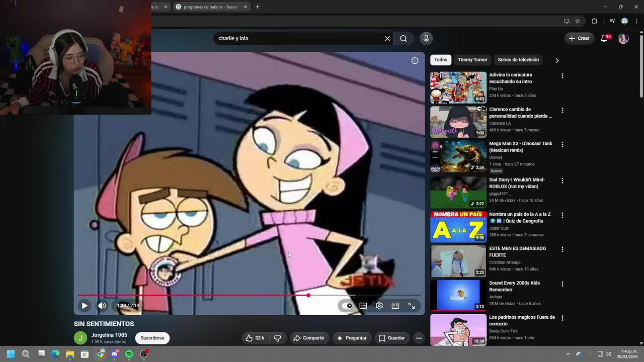Open 'Sad Story-I Wouldn't Mind' video title

point(517,183)
